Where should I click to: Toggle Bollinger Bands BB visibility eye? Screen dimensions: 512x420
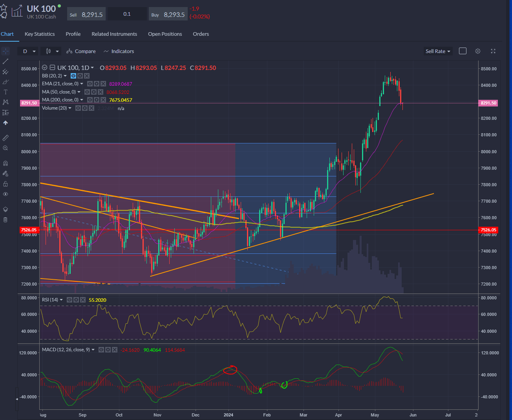[x=73, y=76]
